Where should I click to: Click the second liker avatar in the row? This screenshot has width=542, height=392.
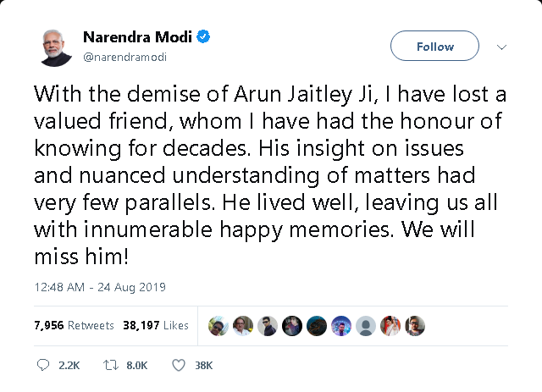pyautogui.click(x=243, y=326)
